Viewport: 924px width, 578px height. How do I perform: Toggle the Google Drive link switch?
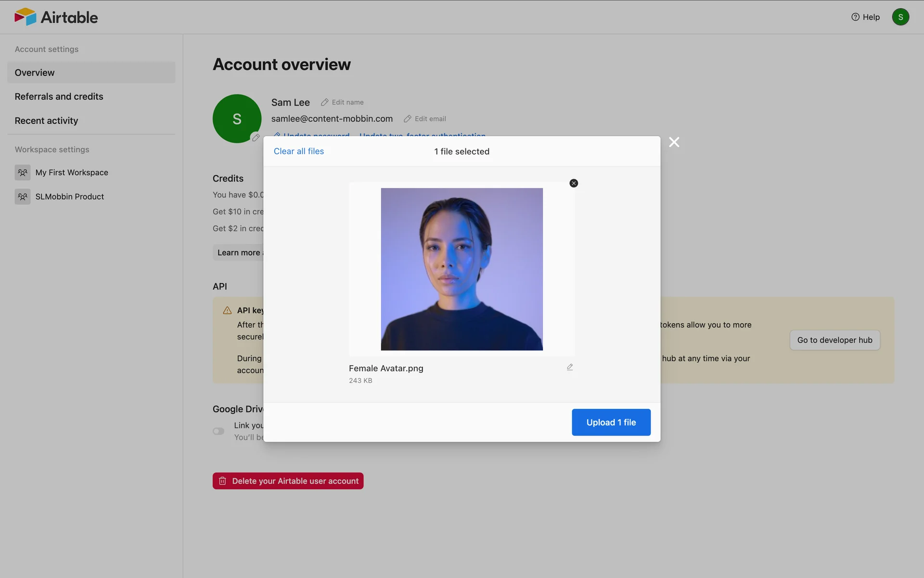pos(218,431)
